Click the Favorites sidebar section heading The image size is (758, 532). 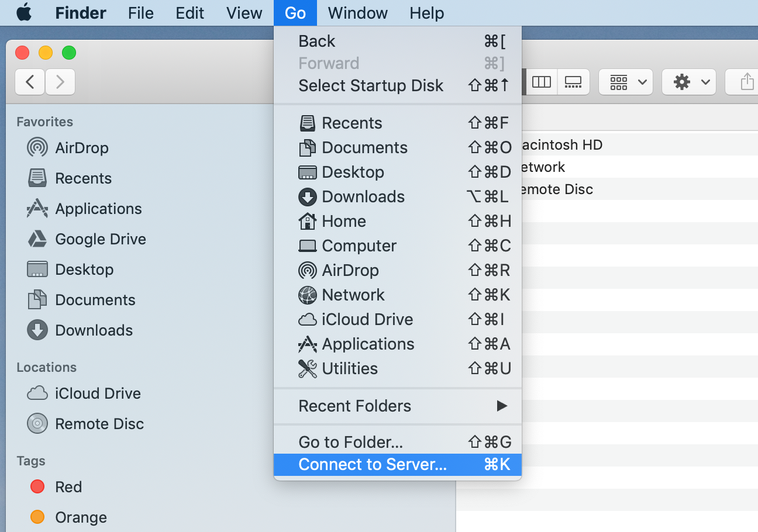[x=45, y=122]
